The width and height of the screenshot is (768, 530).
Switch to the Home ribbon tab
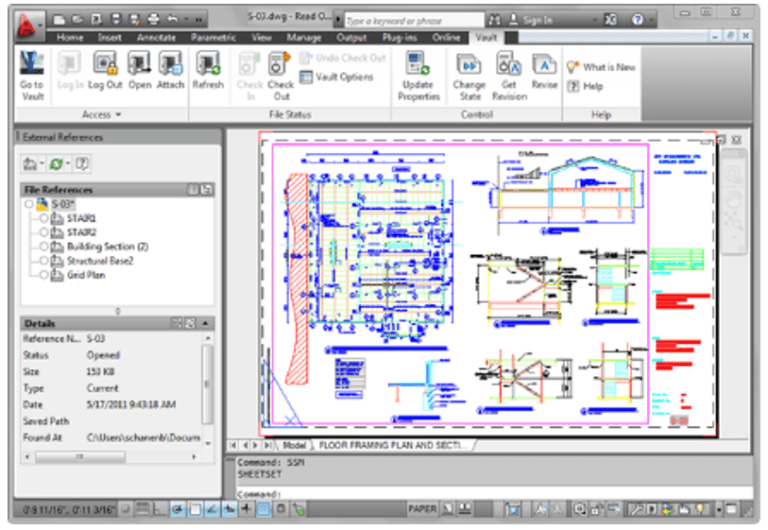70,38
